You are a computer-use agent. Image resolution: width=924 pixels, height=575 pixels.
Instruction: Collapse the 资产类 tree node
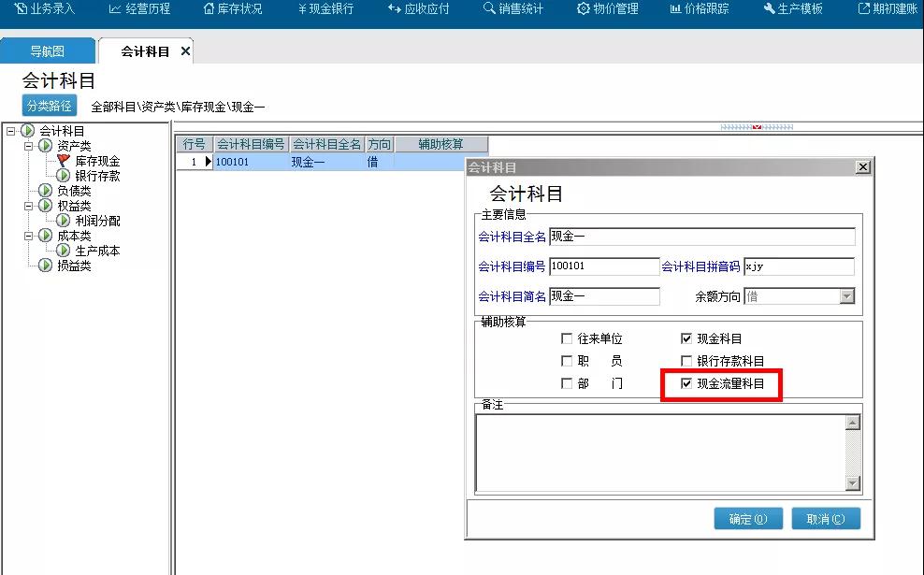click(x=28, y=146)
